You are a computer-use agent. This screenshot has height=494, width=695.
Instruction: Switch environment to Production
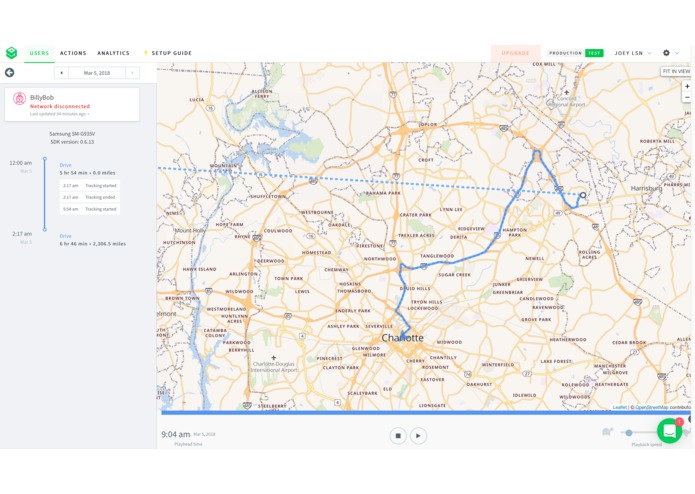pos(565,53)
